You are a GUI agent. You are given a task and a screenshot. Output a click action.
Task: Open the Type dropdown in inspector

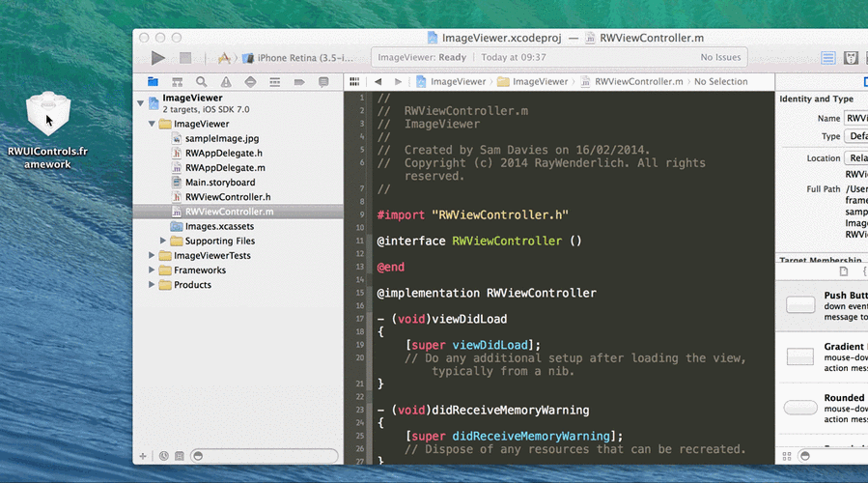[x=855, y=136]
